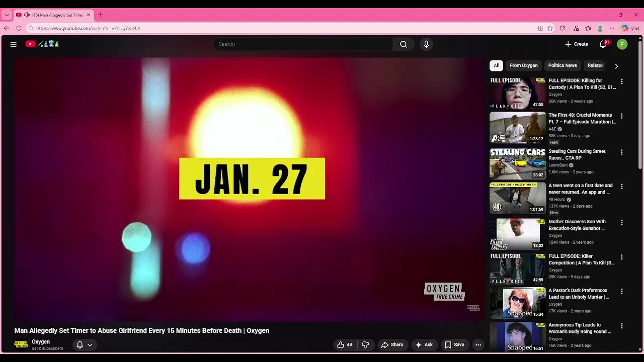Open options for Killer Competition video
The image size is (644, 362).
(622, 257)
